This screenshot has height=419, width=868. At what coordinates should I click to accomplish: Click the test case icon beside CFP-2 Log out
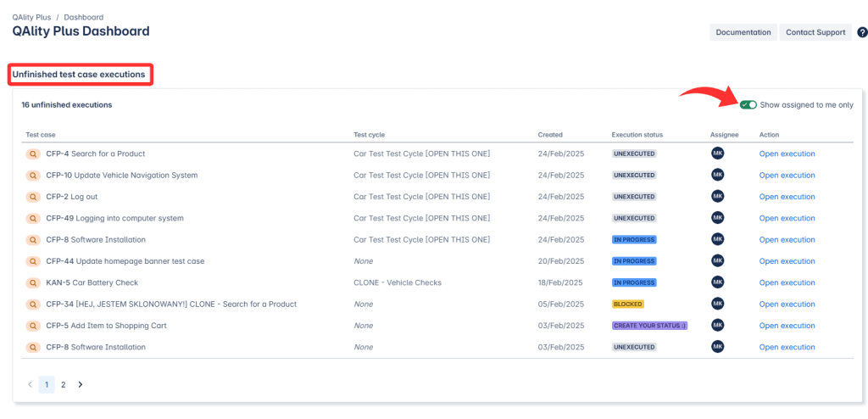[33, 197]
